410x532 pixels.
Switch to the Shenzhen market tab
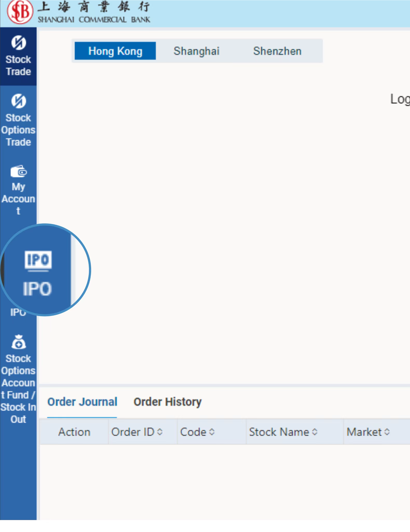tap(277, 51)
